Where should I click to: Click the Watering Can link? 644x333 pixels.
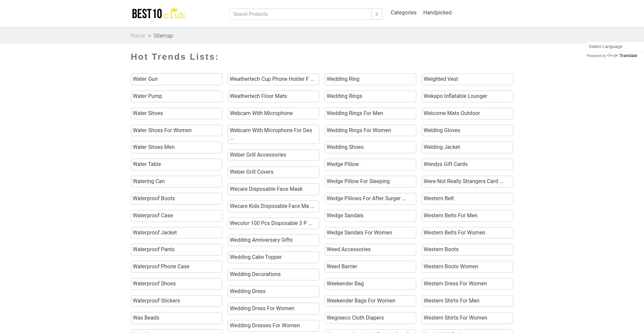click(x=176, y=181)
